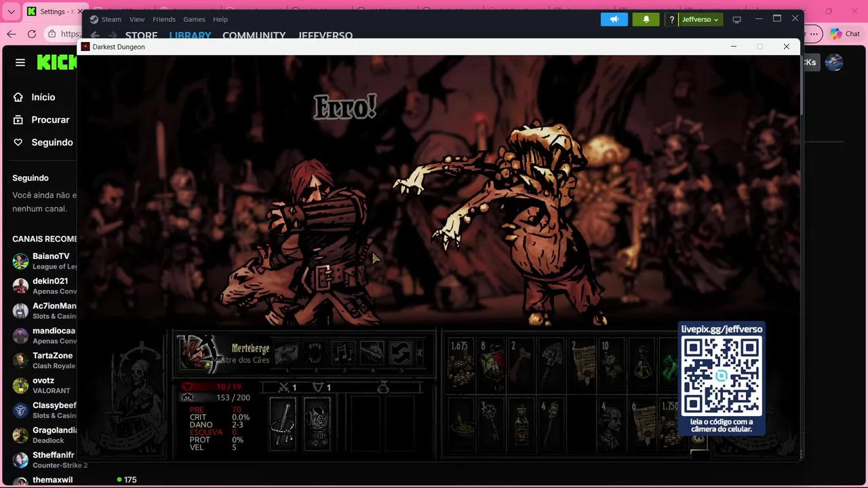Open the dekin021 recommended channel

(45, 286)
